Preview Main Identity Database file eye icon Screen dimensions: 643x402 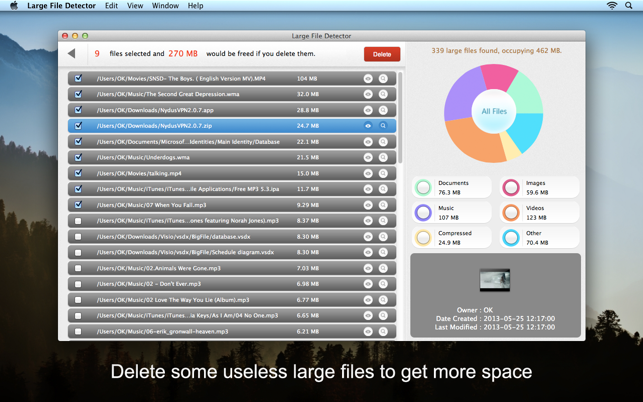[x=368, y=142]
